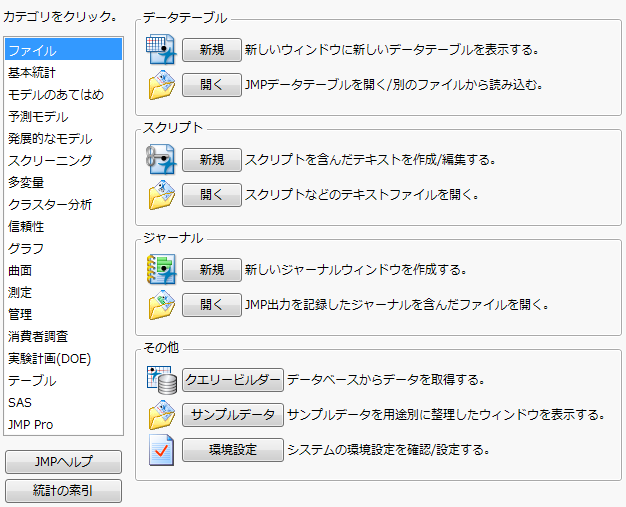Choose 実験計画(DOE) in category list
This screenshot has width=626, height=507.
[63, 358]
